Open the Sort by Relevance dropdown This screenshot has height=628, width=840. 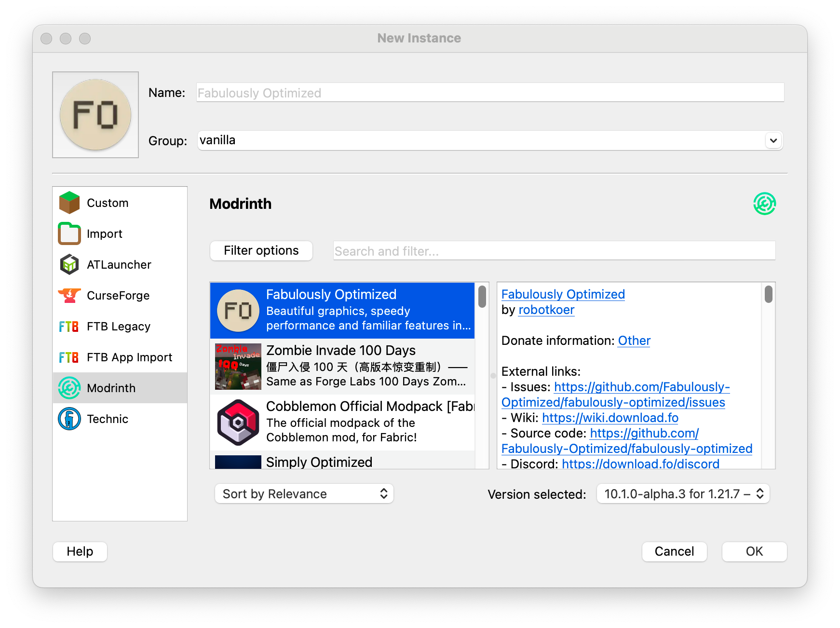(x=304, y=493)
